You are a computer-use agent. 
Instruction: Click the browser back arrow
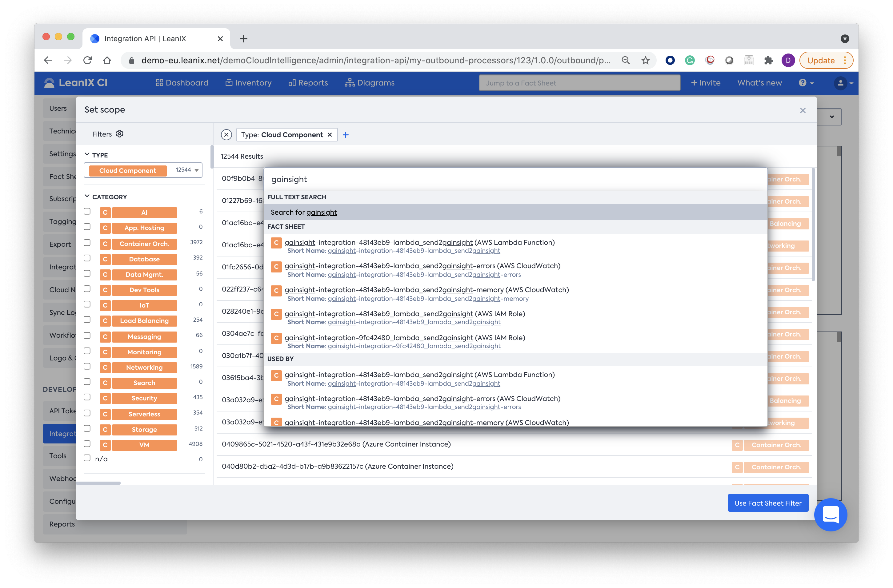(x=48, y=60)
